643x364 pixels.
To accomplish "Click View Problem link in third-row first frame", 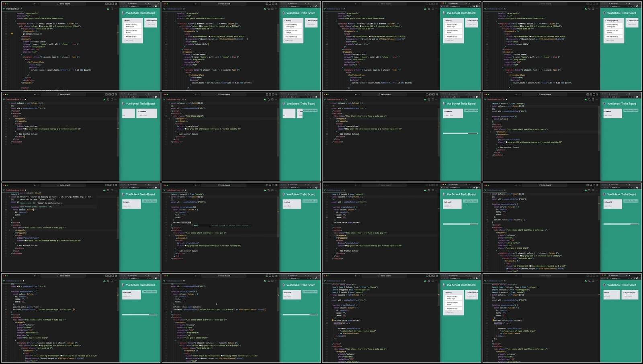I will pyautogui.click(x=29, y=207).
